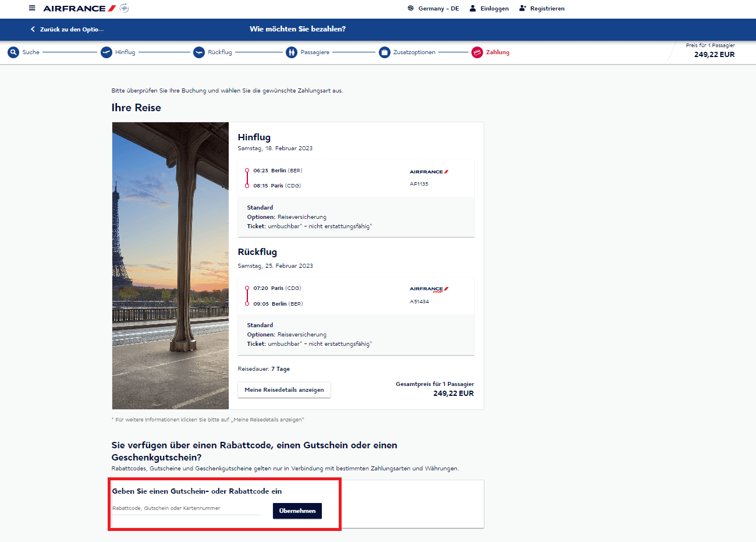The image size is (756, 542).
Task: Click 09:05 Berlin (BER) arrival text
Action: click(x=278, y=304)
